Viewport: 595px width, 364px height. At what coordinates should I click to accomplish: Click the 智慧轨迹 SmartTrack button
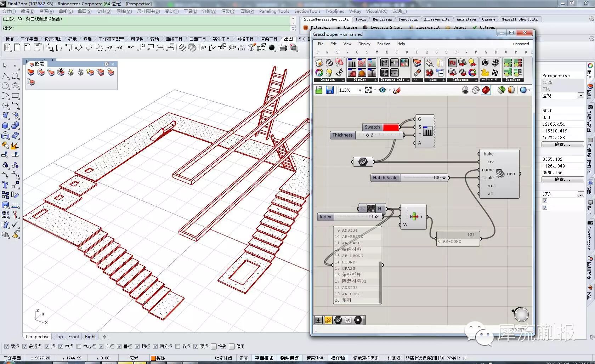point(315,358)
